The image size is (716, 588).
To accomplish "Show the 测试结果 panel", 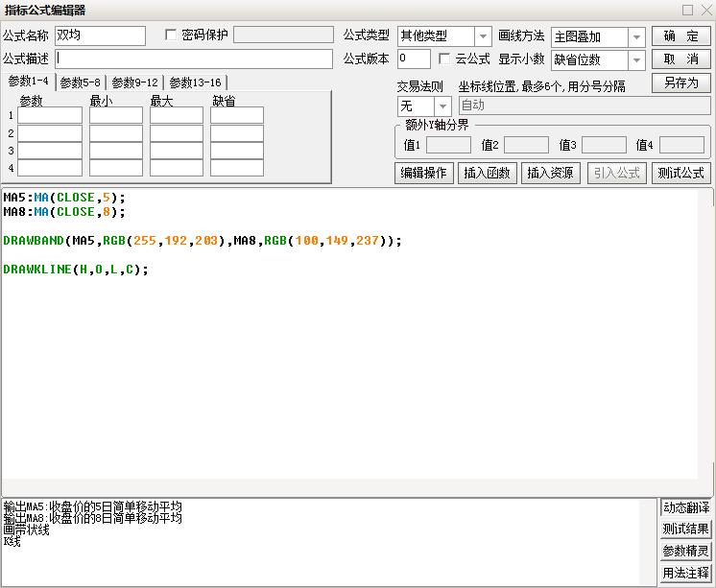I will 686,529.
